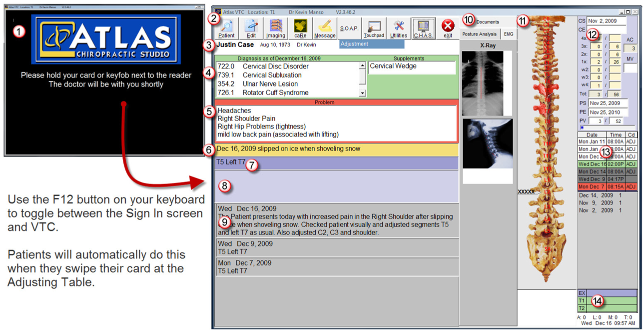Screen dimensions: 644x332
Task: Click the red eXit icon
Action: coord(448,28)
